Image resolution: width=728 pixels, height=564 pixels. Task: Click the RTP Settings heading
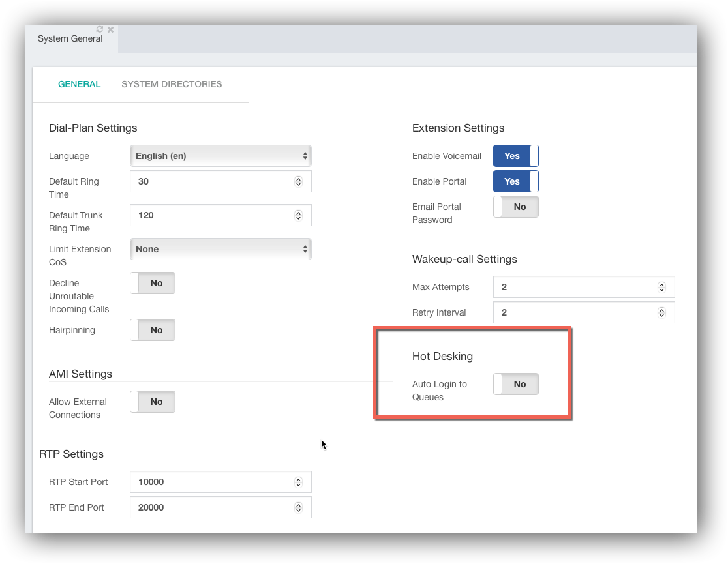pyautogui.click(x=72, y=454)
